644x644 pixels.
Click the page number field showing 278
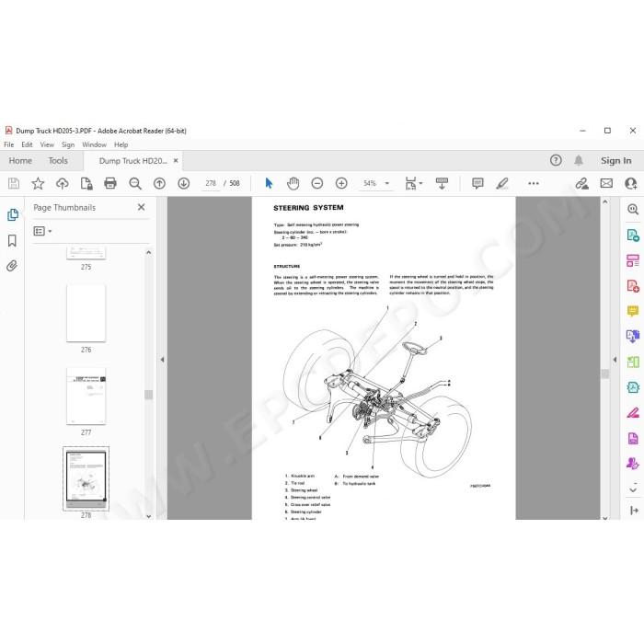click(211, 183)
